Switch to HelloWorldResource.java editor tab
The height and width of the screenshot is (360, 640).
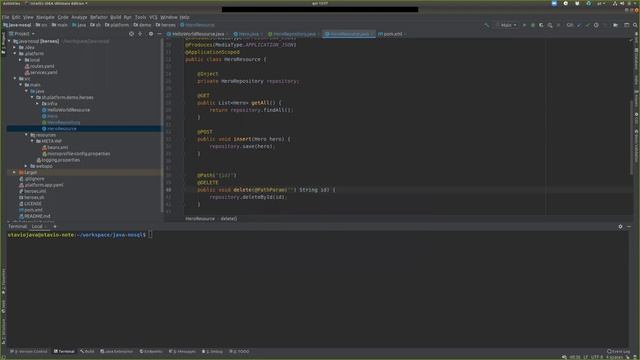(198, 34)
